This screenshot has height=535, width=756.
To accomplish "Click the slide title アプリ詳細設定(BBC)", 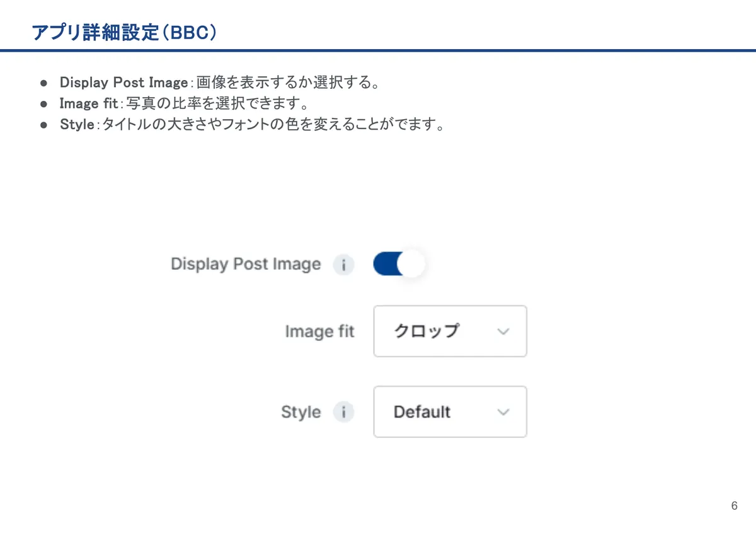I will tap(124, 32).
